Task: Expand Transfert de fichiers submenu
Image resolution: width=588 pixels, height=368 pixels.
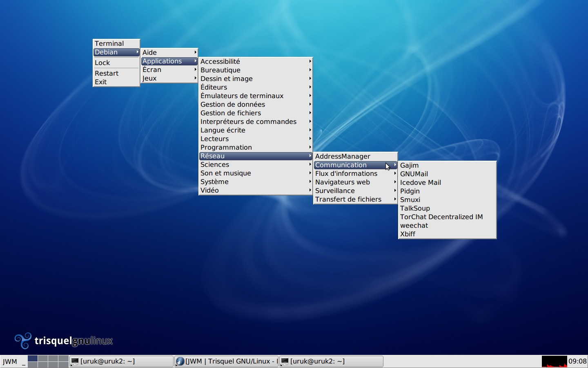Action: tap(356, 199)
